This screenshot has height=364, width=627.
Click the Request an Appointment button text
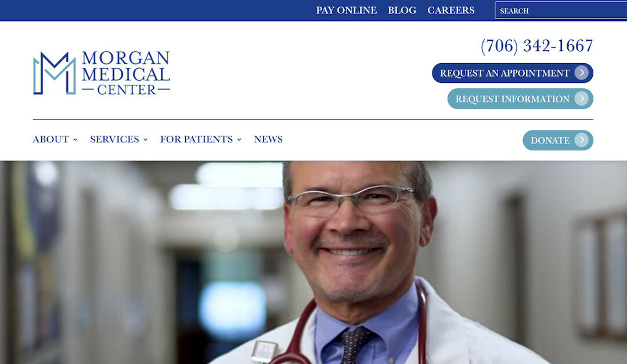(x=505, y=73)
